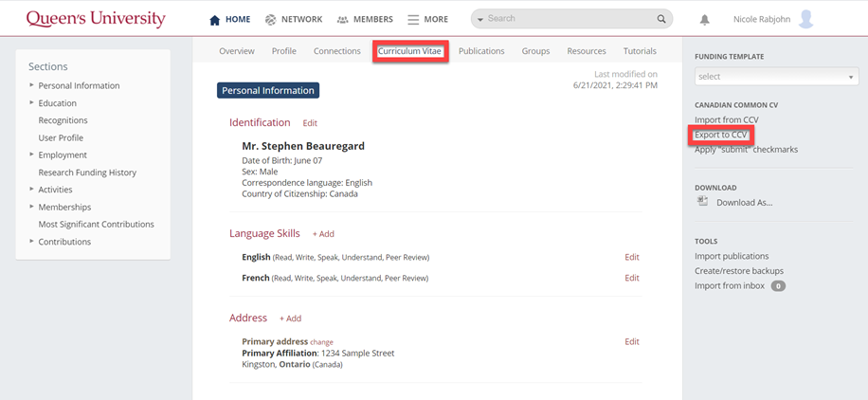Open the Funding Template select dropdown
Viewport: 868px width, 400px height.
coord(776,77)
